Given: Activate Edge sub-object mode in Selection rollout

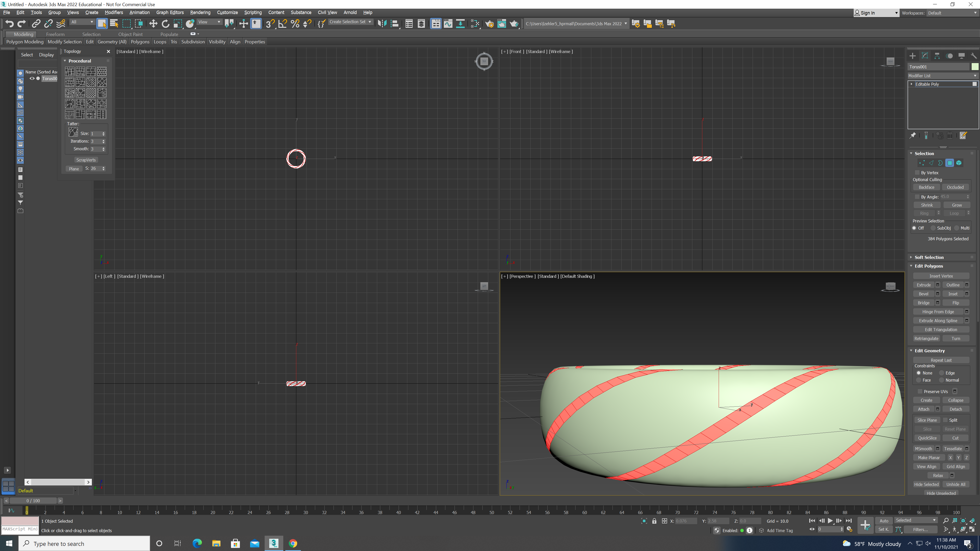Looking at the screenshot, I should (931, 163).
